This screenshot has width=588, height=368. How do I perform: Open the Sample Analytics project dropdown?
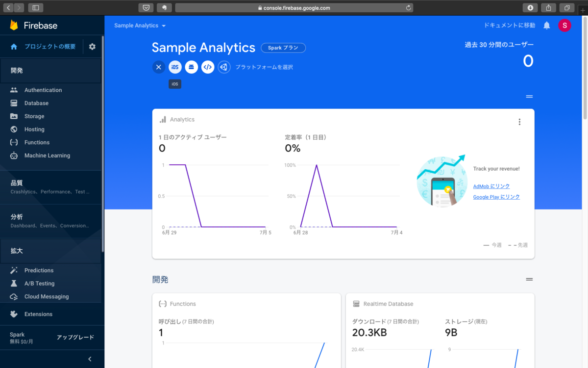click(140, 26)
